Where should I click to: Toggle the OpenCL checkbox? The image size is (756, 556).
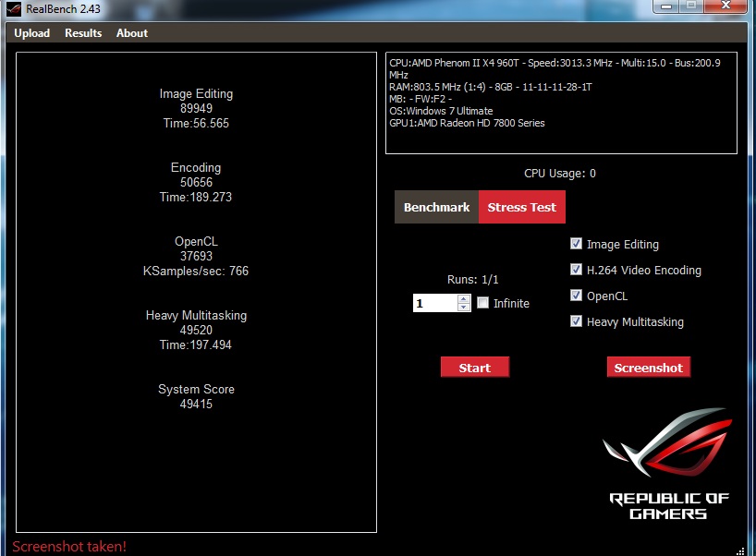coord(576,296)
